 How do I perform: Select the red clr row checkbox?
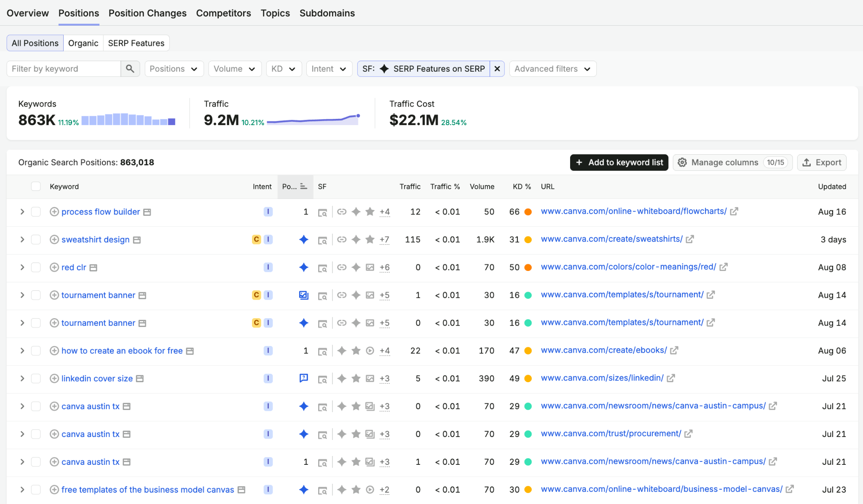pyautogui.click(x=36, y=267)
